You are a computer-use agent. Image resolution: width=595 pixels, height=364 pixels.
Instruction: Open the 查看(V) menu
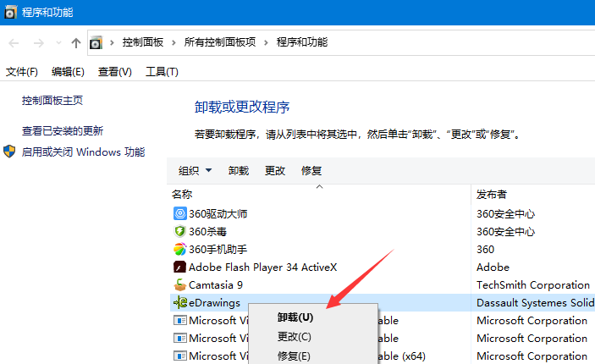point(114,72)
